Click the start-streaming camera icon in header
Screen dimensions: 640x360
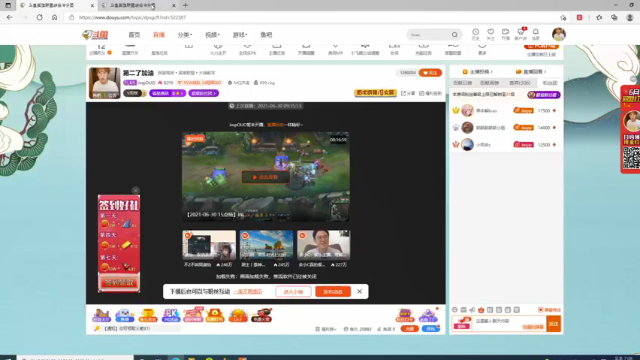[505, 34]
